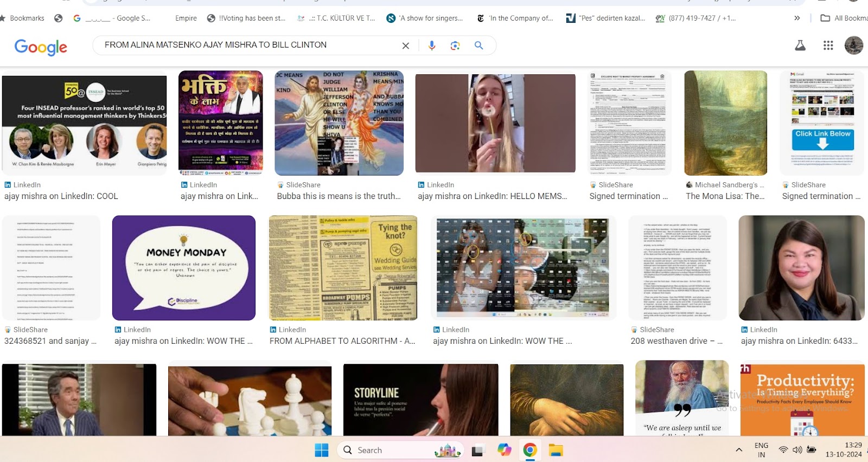Open File Explorer from the taskbar

click(556, 450)
